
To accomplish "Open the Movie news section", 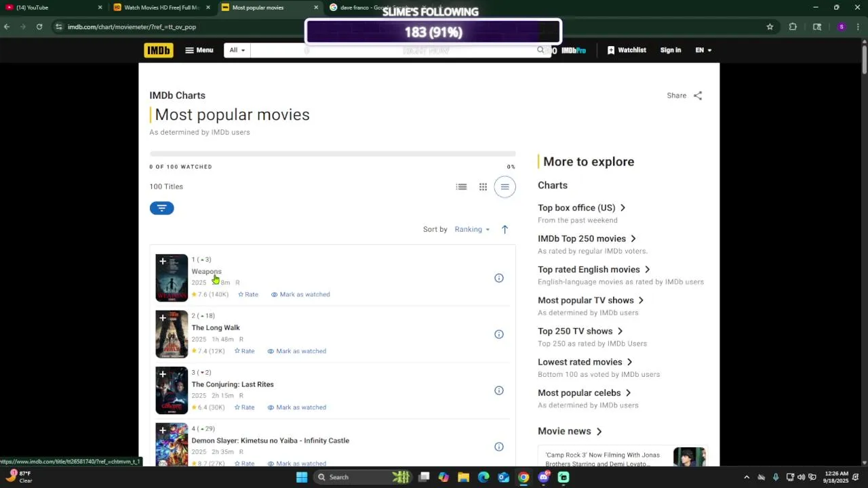I will point(570,431).
